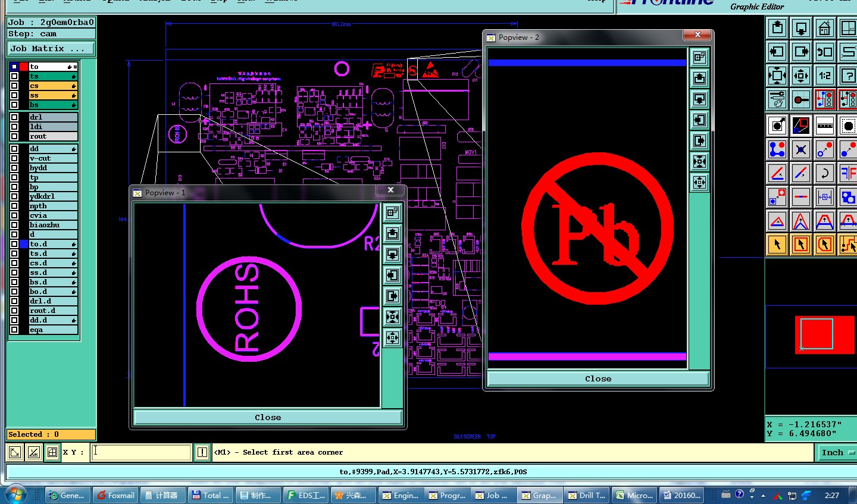Select the bs layer name row
Image resolution: width=857 pixels, height=504 pixels.
tap(53, 105)
